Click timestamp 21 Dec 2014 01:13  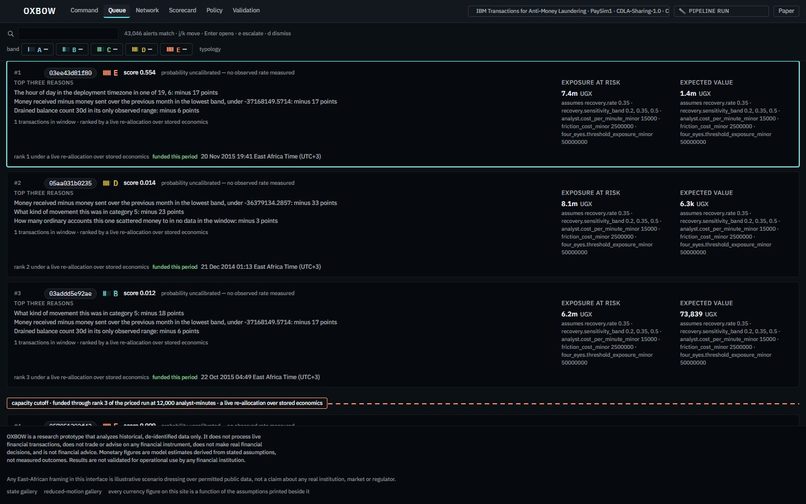(261, 267)
